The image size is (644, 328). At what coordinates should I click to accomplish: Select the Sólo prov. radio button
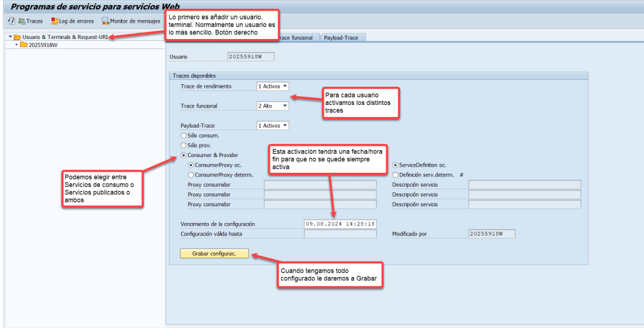(184, 145)
